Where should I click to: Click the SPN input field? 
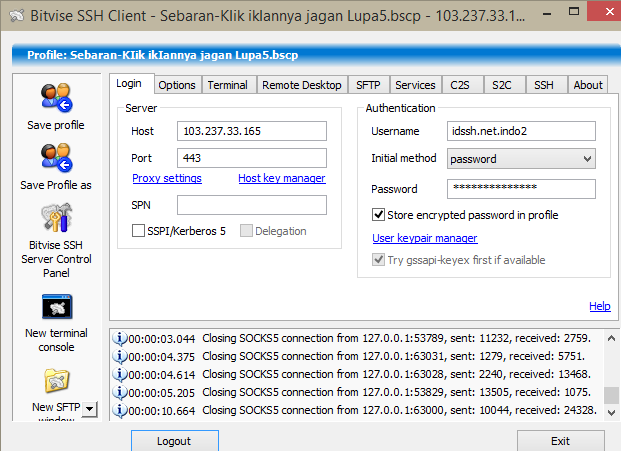(x=252, y=205)
